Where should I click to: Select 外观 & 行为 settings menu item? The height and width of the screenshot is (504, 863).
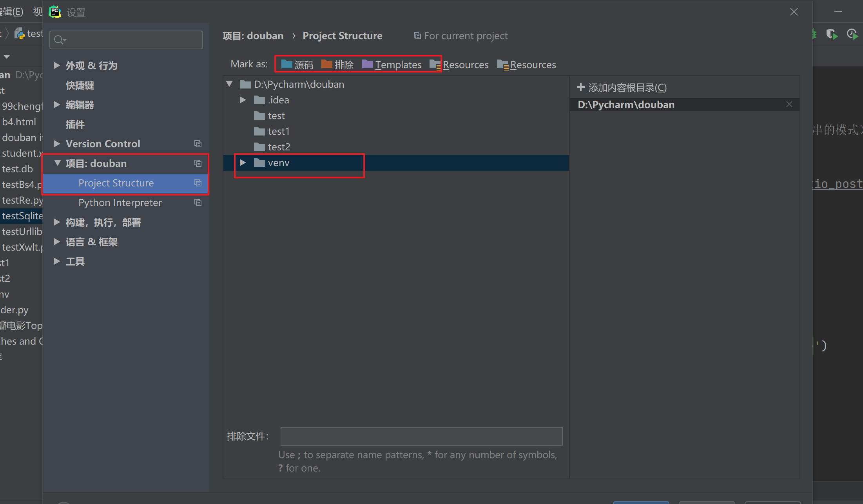pos(93,65)
